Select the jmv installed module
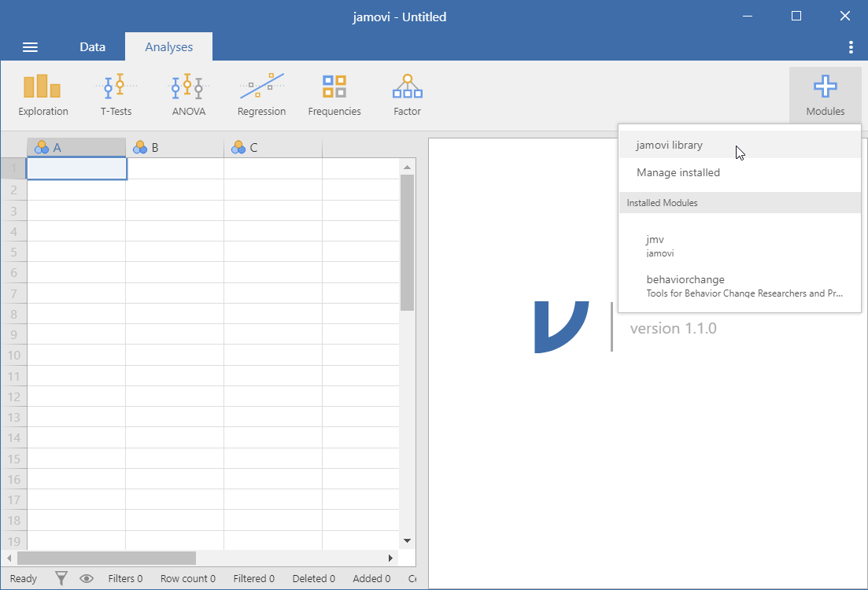The image size is (868, 590). pyautogui.click(x=740, y=245)
